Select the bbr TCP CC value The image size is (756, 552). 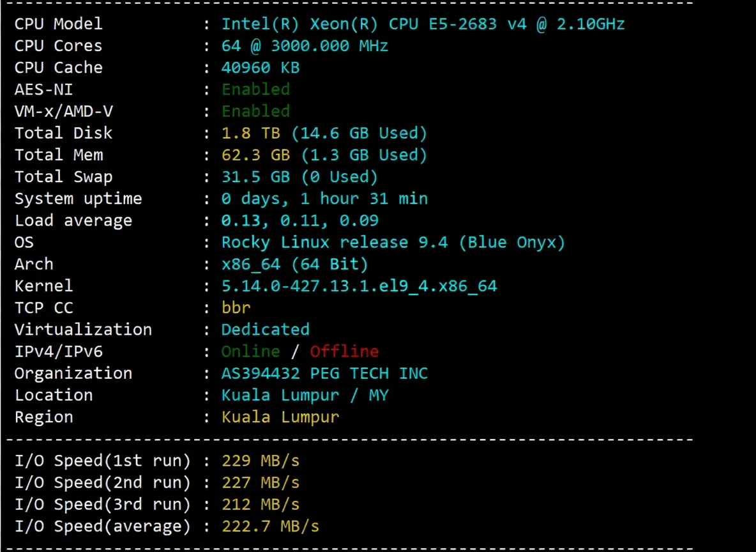(x=236, y=307)
